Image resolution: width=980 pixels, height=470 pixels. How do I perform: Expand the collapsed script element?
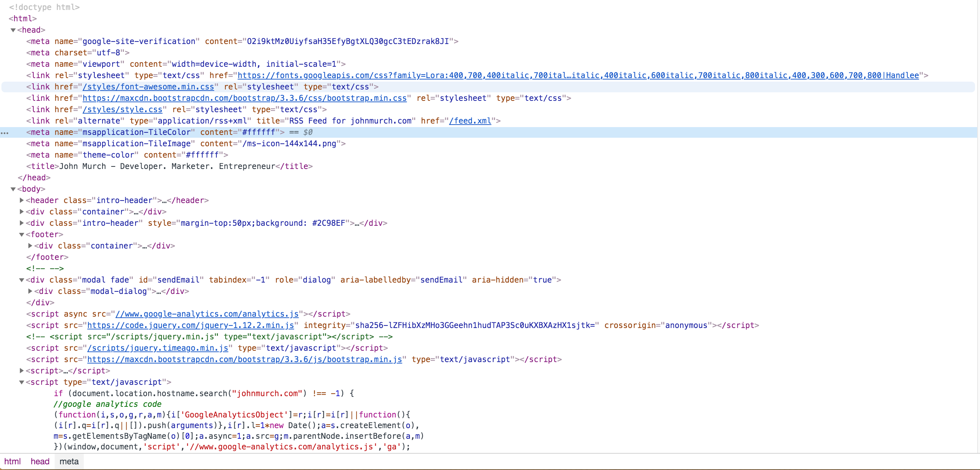coord(22,371)
